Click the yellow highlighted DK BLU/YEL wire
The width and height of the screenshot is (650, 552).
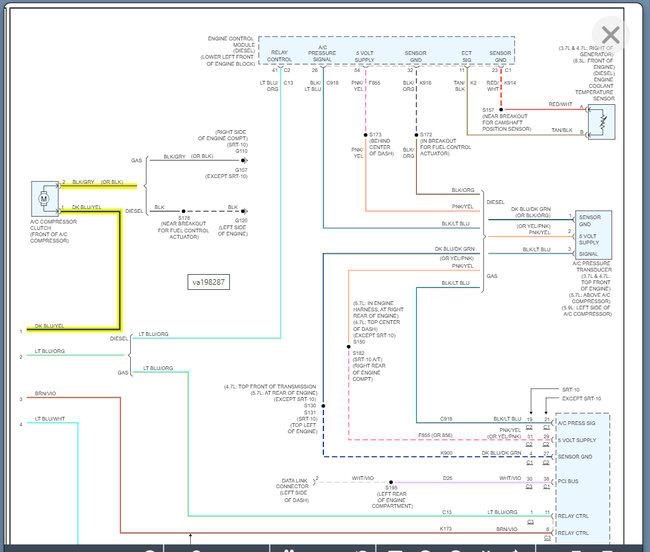coord(119,270)
